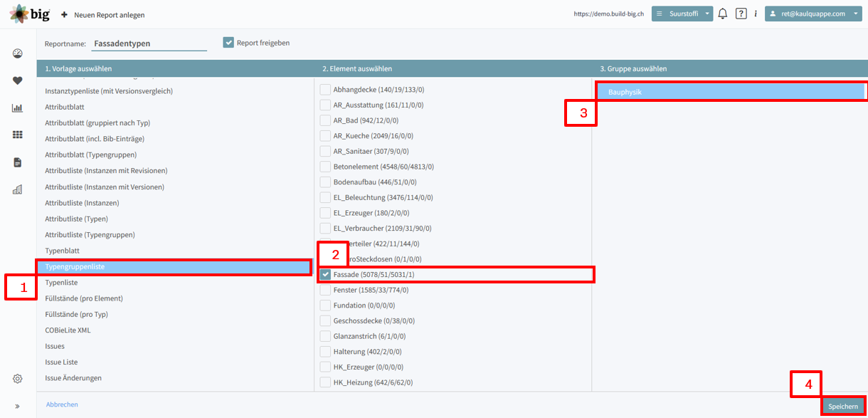This screenshot has width=868, height=418.
Task: Open the ret@kaulquappe.com user menu
Action: [x=813, y=14]
